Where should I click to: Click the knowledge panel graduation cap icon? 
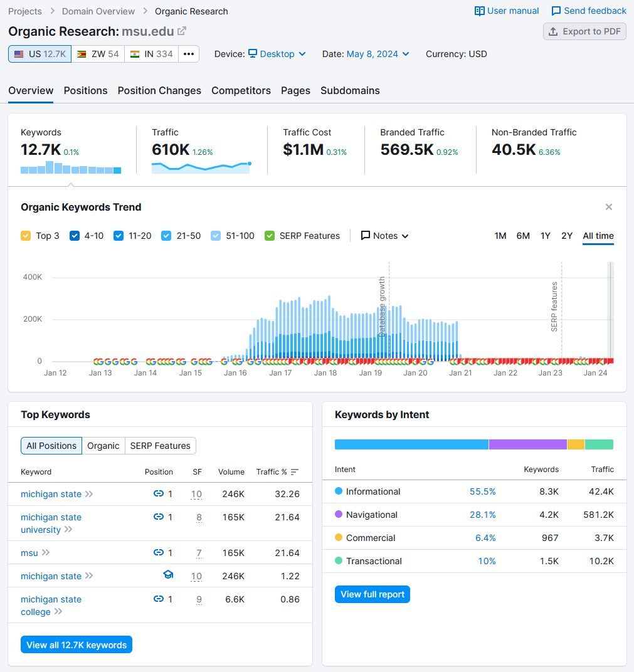[x=169, y=574]
